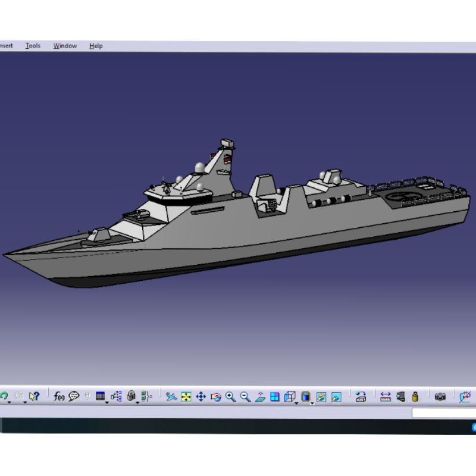Select the Fly mode tool
Screen dimensions: 476x476
click(x=173, y=396)
